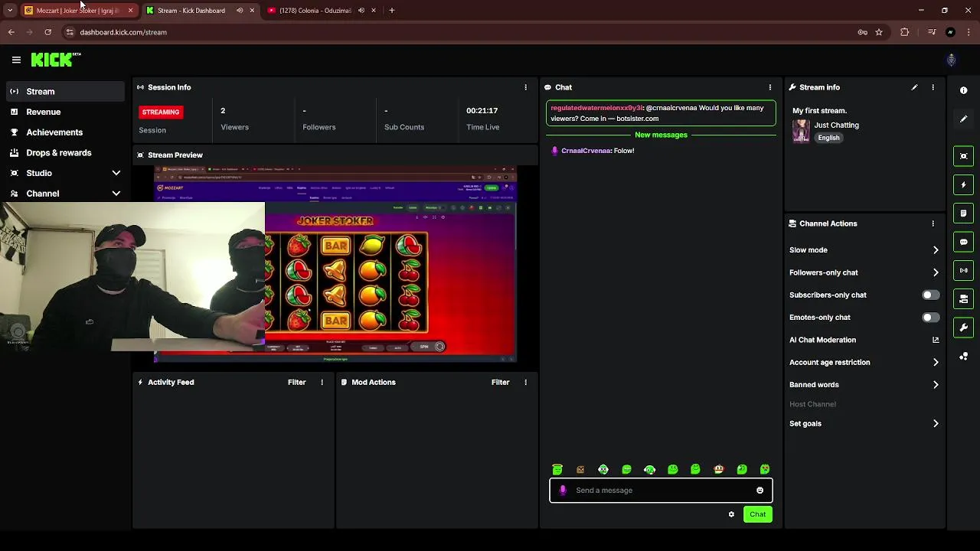Open Account age restriction options
Screen dimensions: 980x551
click(x=864, y=362)
